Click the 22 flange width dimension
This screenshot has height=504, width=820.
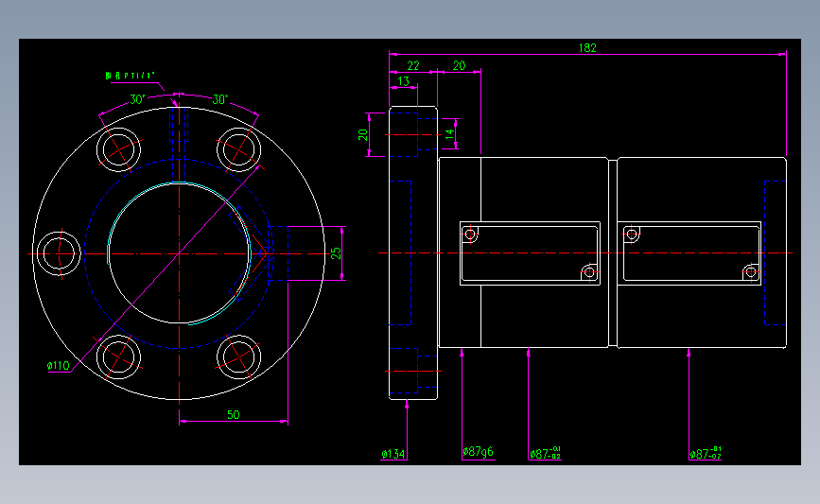click(x=413, y=66)
